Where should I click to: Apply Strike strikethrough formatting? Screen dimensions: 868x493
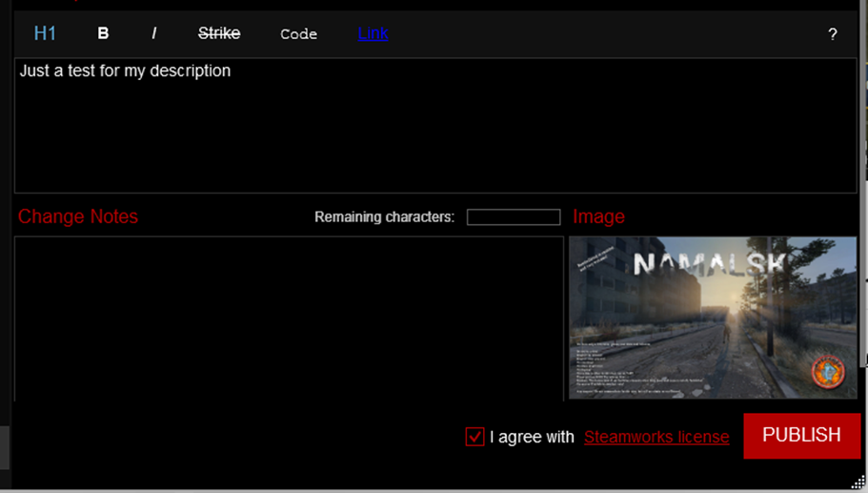pos(219,33)
